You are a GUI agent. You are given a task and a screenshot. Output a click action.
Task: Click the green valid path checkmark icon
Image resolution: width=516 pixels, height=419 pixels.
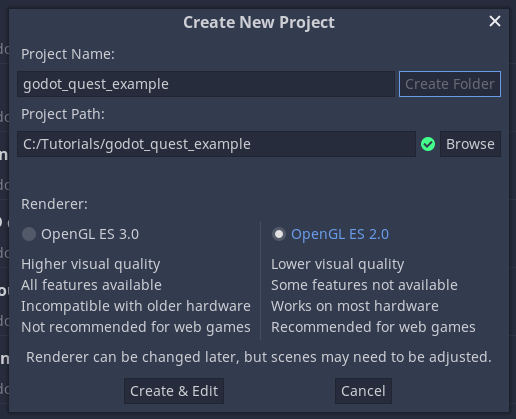click(x=428, y=144)
